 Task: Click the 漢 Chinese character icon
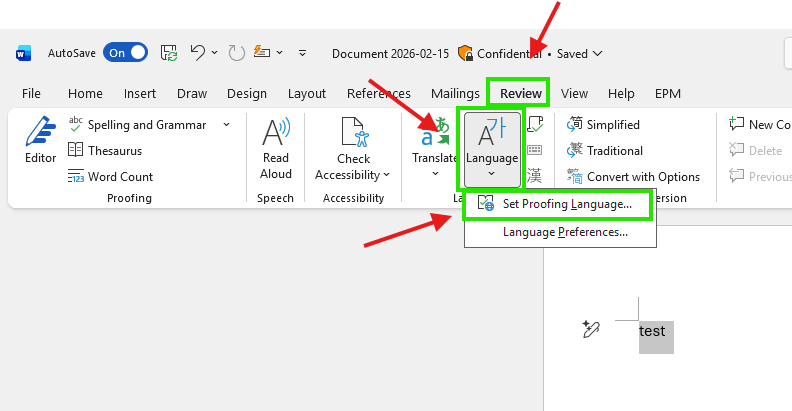coord(534,176)
